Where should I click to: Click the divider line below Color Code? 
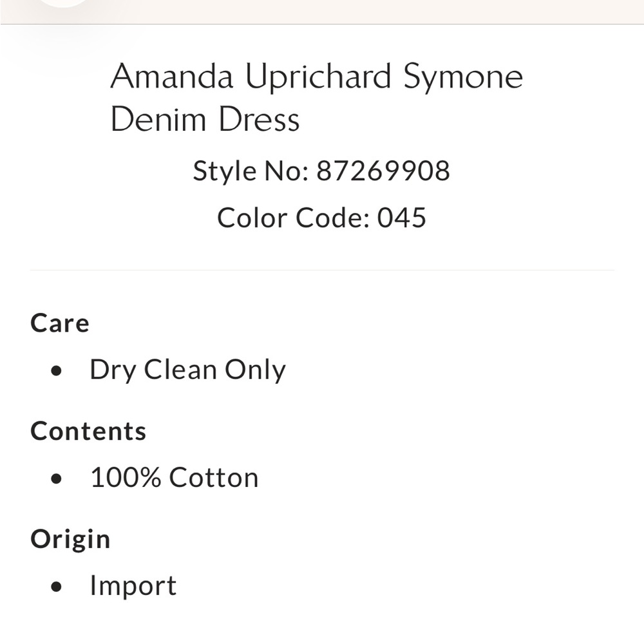coord(322,270)
